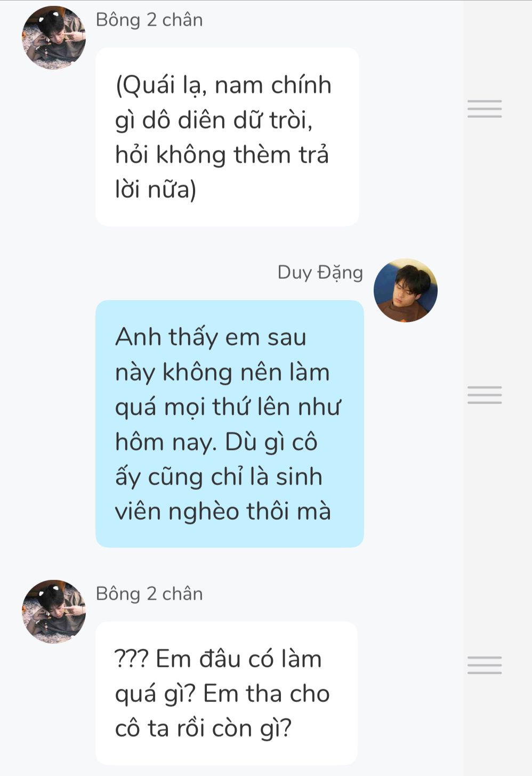
Task: Tap the reorder handle beside "Em đâu có làm" message
Action: pos(485,665)
